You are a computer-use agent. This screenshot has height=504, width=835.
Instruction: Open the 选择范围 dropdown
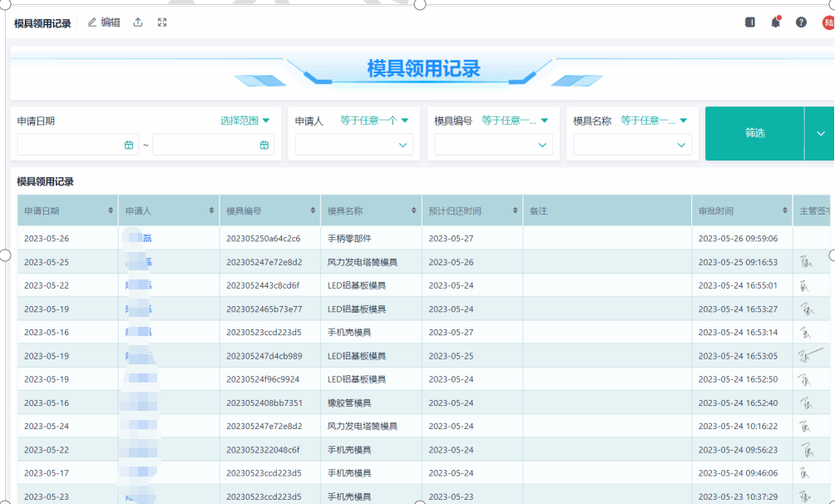click(x=245, y=121)
